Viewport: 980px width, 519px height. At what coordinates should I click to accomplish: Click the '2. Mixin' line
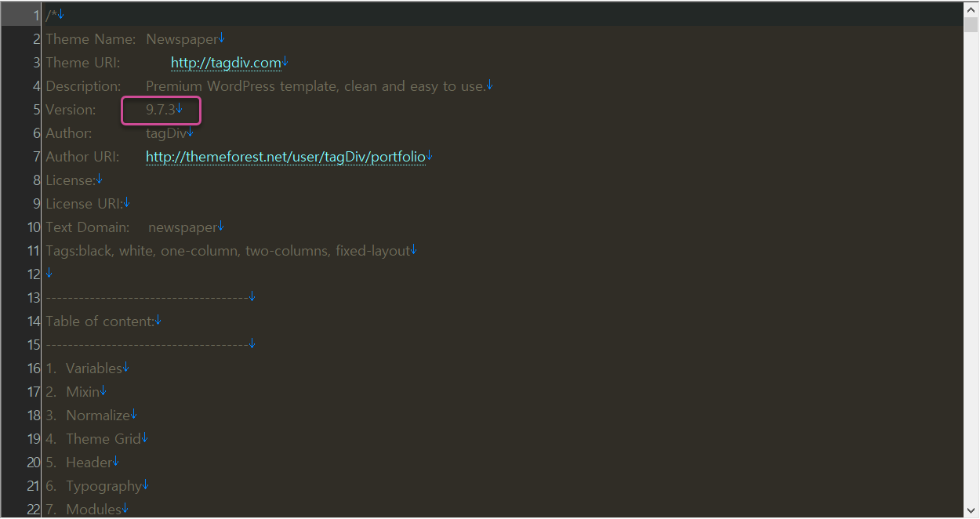(x=73, y=392)
